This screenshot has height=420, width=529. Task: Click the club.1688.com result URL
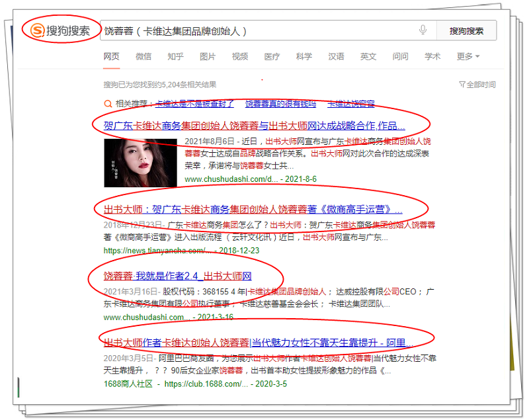[x=205, y=384]
